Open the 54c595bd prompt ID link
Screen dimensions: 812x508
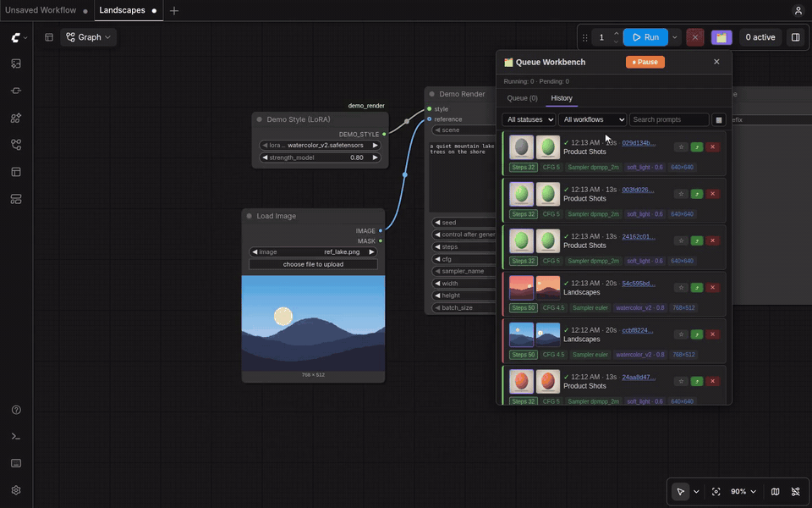[639, 284]
